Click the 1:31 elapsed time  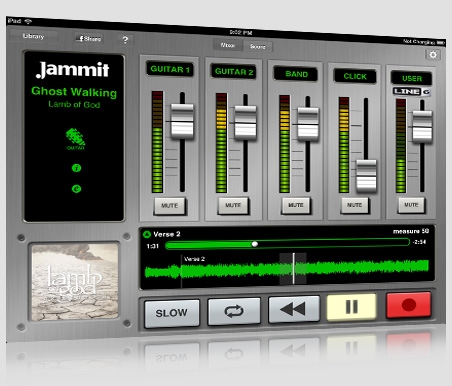point(153,246)
